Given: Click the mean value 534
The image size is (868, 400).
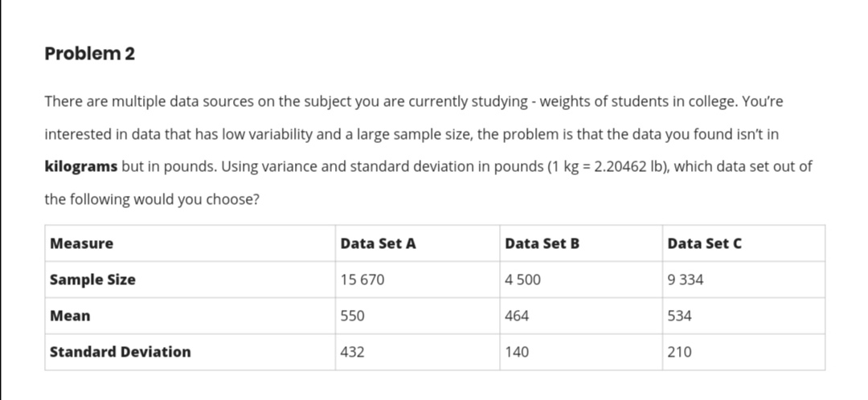Looking at the screenshot, I should click(x=679, y=316).
